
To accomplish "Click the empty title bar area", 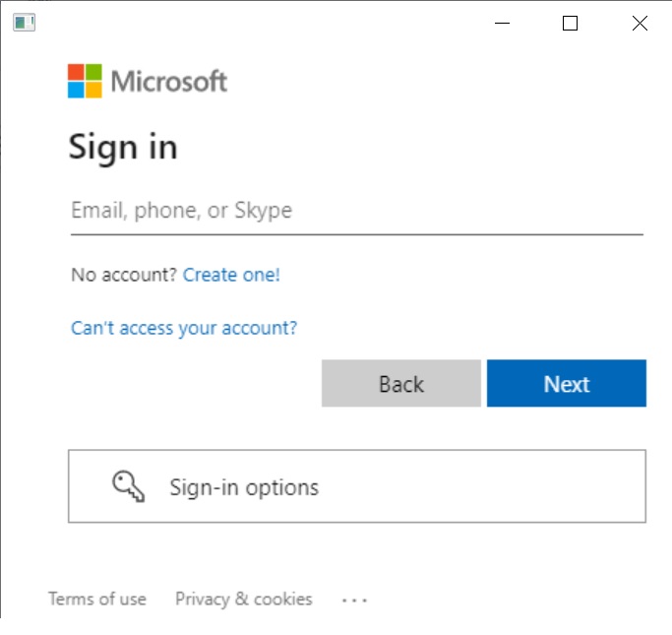I will pyautogui.click(x=257, y=23).
